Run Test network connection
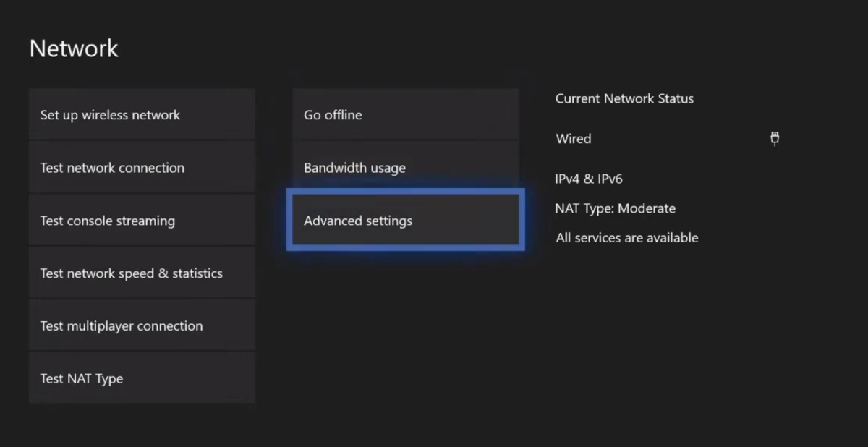Image resolution: width=868 pixels, height=447 pixels. coord(142,167)
